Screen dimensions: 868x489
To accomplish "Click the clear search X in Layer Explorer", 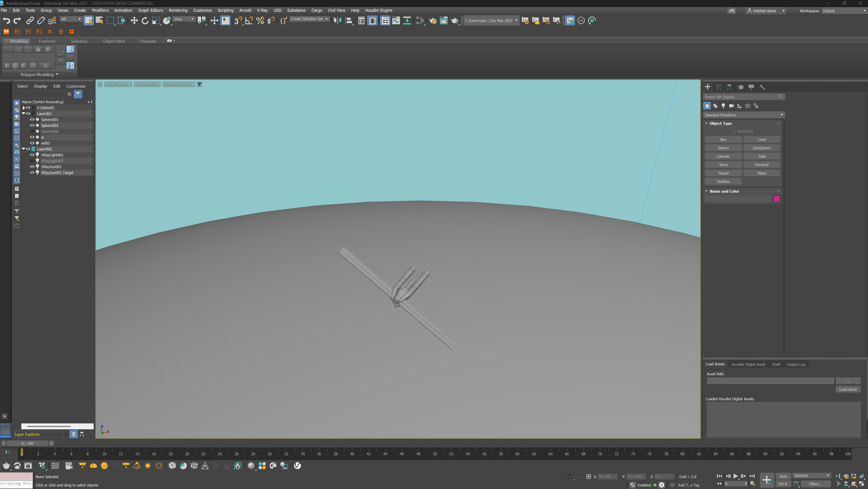I will click(69, 94).
